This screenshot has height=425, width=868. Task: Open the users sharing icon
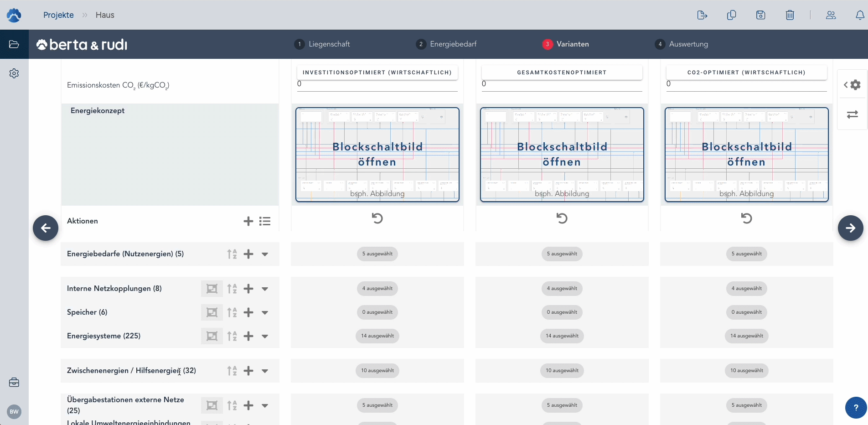[831, 15]
